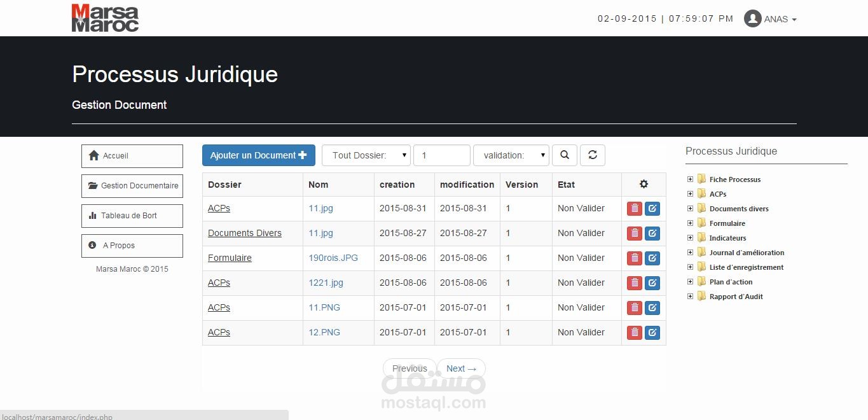Expand the Formulaire tree node
Viewport: 868px width, 420px height.
pos(690,223)
